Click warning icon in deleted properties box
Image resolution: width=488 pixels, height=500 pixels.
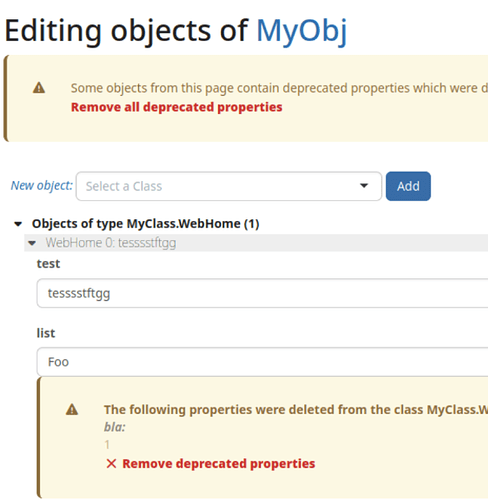coord(72,409)
